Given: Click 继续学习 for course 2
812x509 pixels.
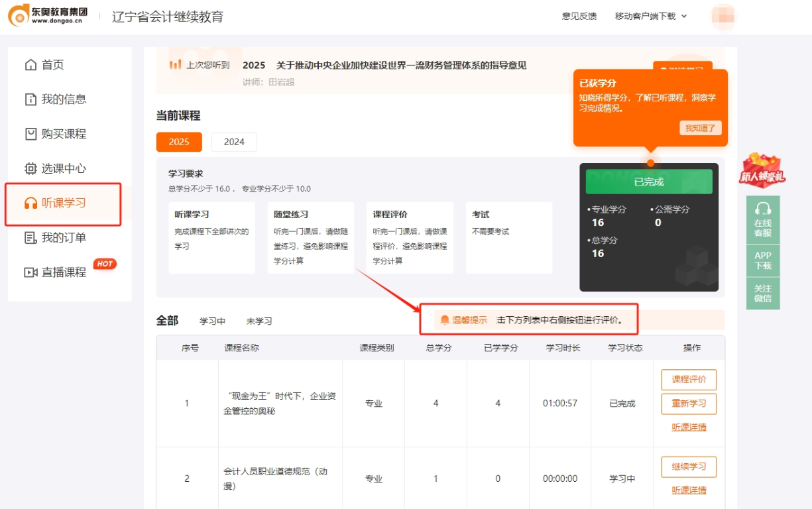Looking at the screenshot, I should [x=689, y=467].
